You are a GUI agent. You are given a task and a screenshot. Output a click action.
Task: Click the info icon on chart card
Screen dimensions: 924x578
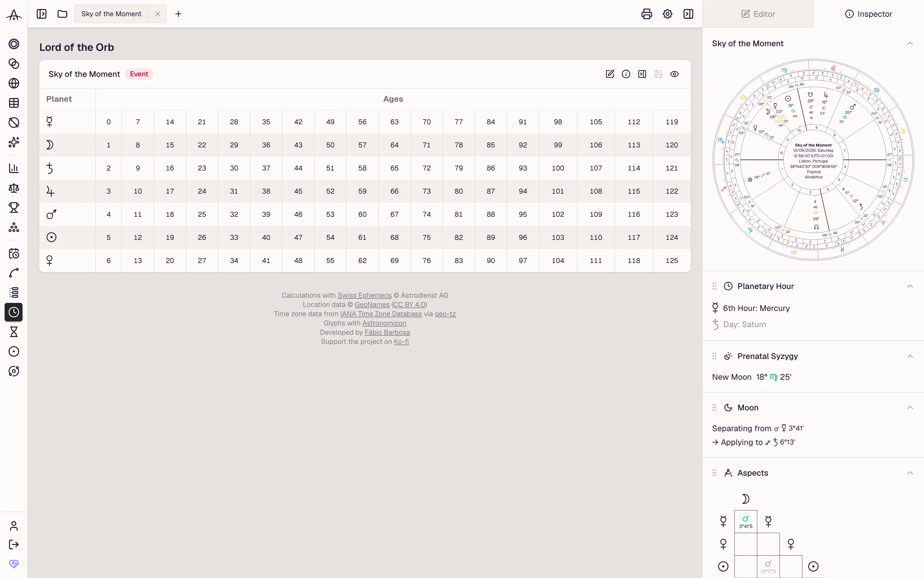click(x=626, y=74)
